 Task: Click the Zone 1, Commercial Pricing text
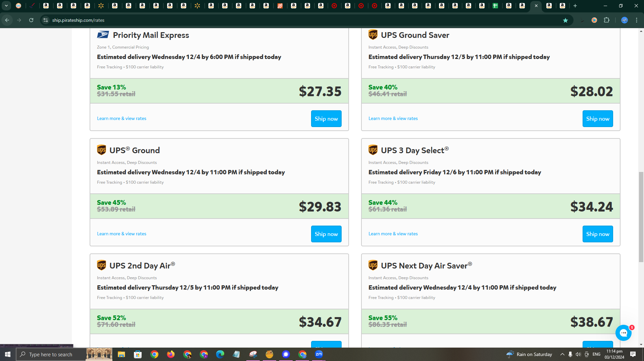[123, 47]
